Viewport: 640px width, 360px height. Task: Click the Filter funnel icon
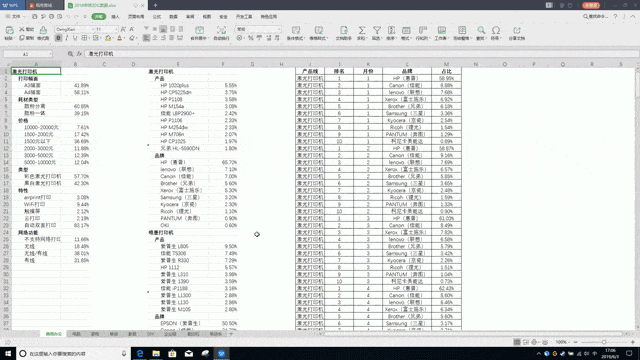(377, 30)
